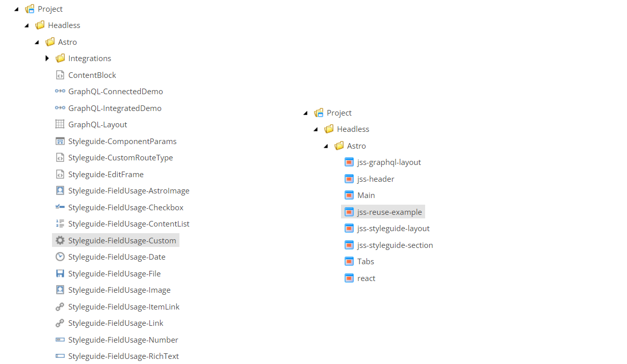
Task: Click the orange rendering icon beside jss-header
Action: pyautogui.click(x=349, y=179)
